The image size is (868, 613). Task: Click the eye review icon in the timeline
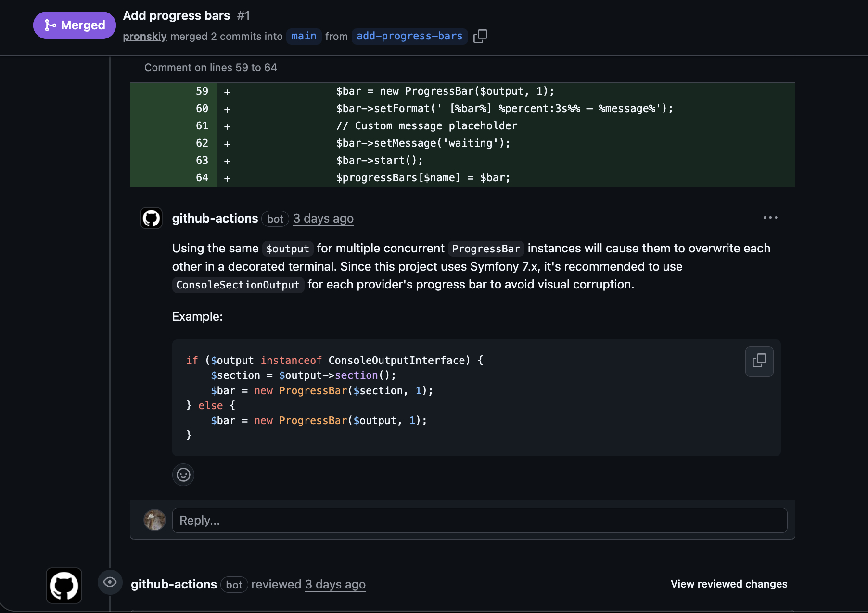click(110, 582)
